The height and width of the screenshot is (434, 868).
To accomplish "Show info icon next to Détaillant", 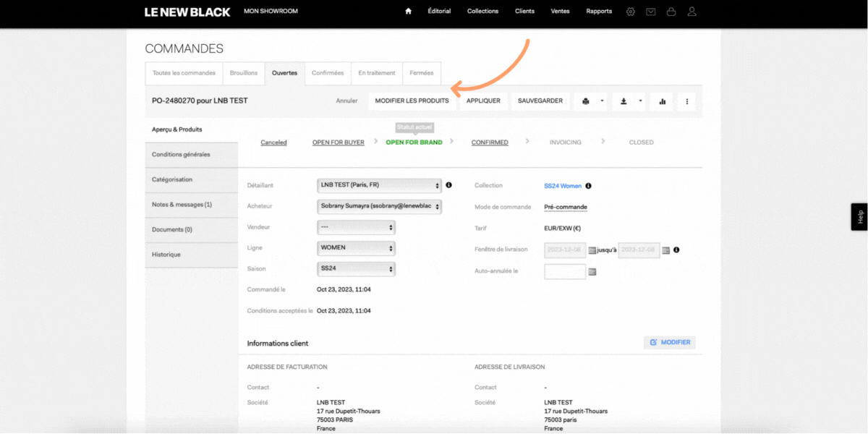I will point(448,185).
